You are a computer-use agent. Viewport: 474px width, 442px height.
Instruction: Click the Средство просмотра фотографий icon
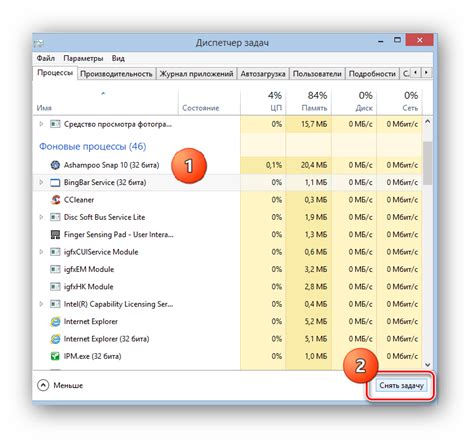click(55, 124)
